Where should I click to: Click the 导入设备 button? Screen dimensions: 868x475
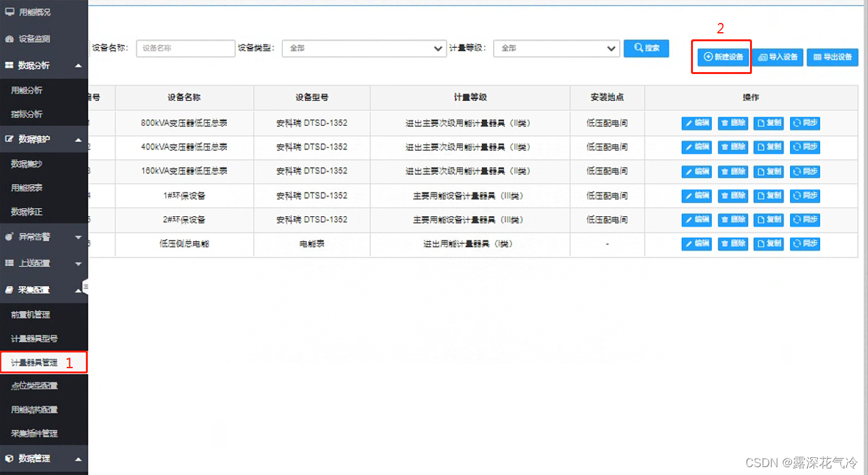[778, 57]
